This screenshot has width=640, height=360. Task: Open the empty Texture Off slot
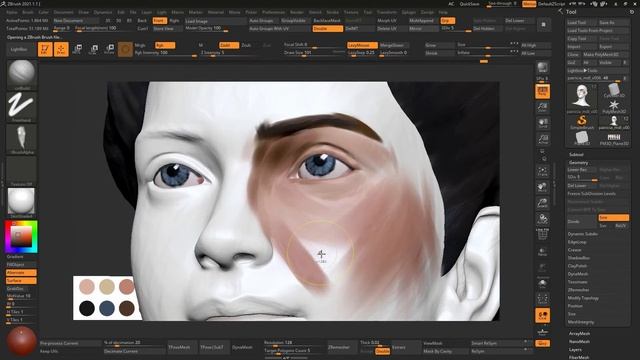[x=21, y=171]
